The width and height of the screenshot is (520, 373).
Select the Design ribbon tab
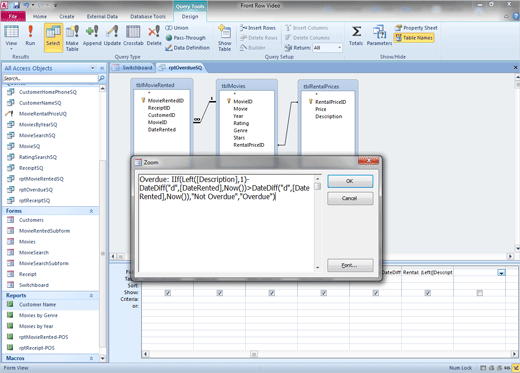[x=190, y=16]
